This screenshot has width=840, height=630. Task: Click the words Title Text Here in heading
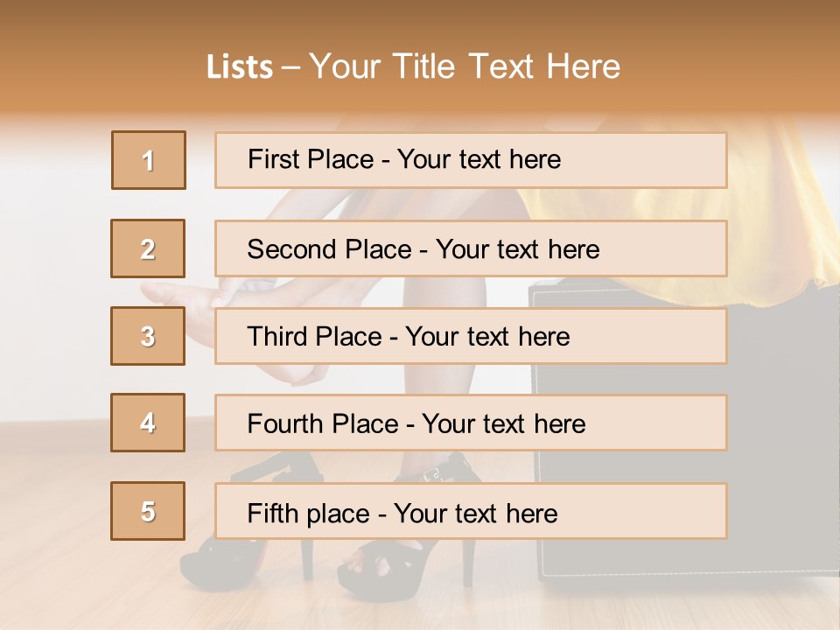(x=507, y=66)
